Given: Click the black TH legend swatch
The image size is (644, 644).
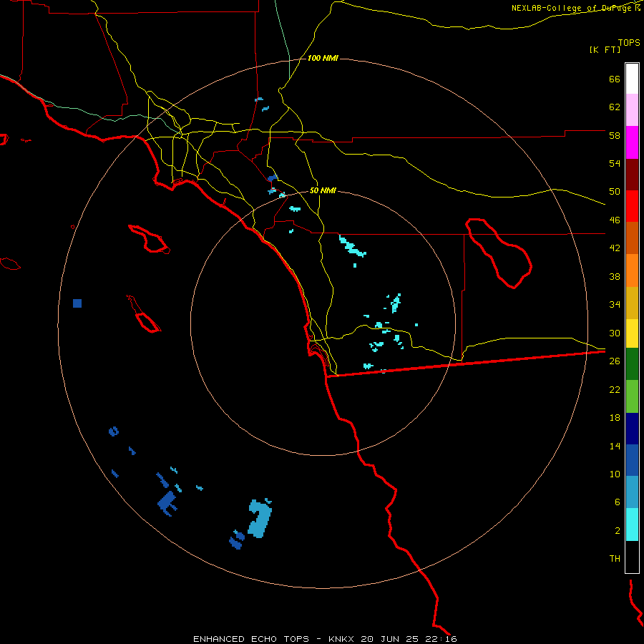Looking at the screenshot, I should pyautogui.click(x=632, y=557).
